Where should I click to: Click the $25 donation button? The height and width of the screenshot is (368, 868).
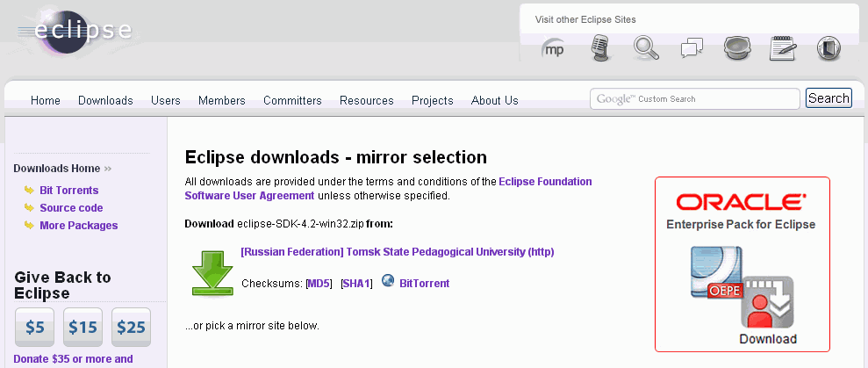coord(131,328)
